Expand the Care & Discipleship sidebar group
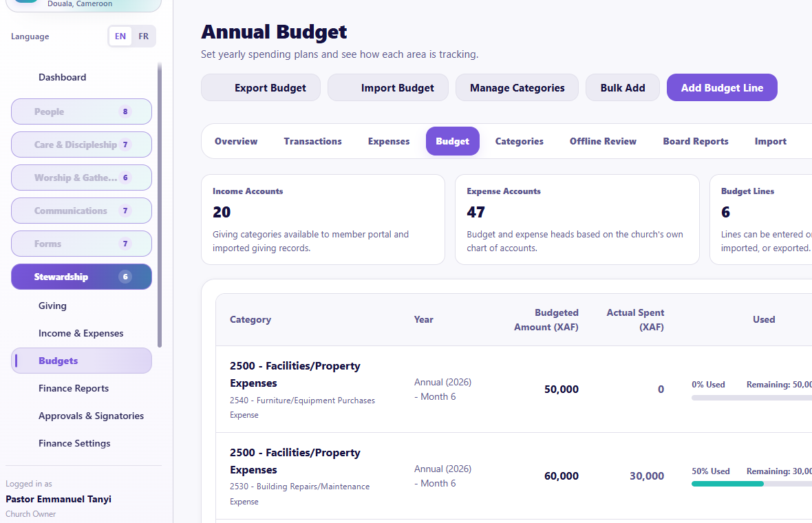This screenshot has height=523, width=812. tap(81, 145)
